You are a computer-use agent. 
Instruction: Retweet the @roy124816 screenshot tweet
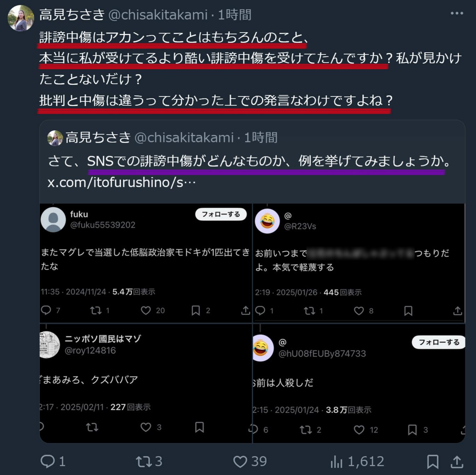[92, 427]
